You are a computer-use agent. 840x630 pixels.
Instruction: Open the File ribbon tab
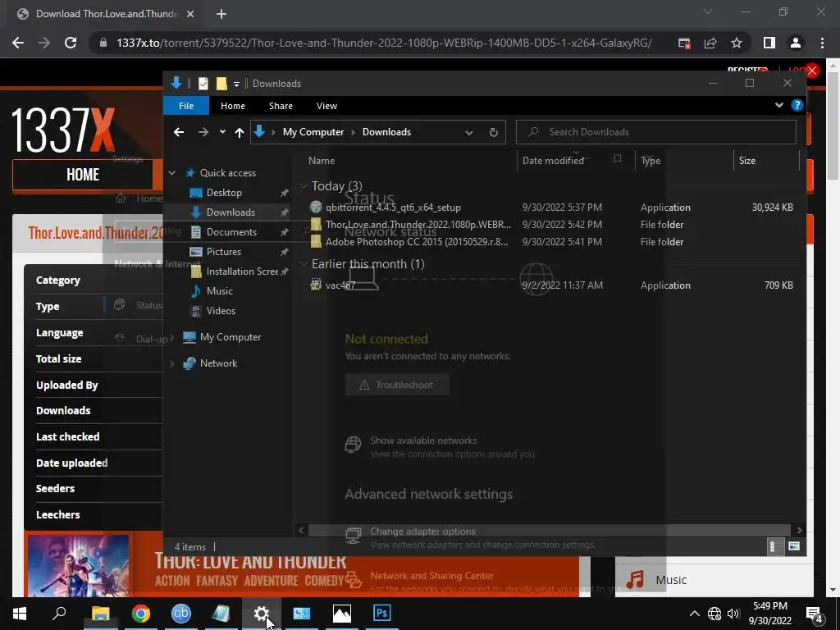(x=186, y=106)
